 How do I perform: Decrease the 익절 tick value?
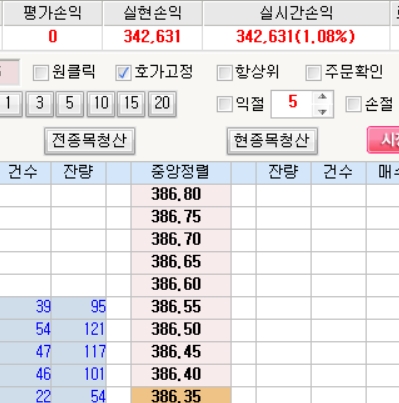tap(322, 111)
